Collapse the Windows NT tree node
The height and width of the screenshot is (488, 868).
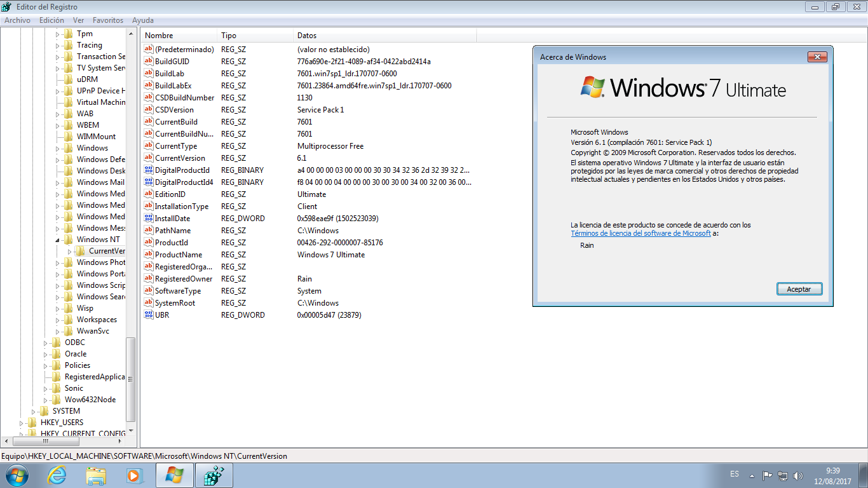click(x=57, y=240)
